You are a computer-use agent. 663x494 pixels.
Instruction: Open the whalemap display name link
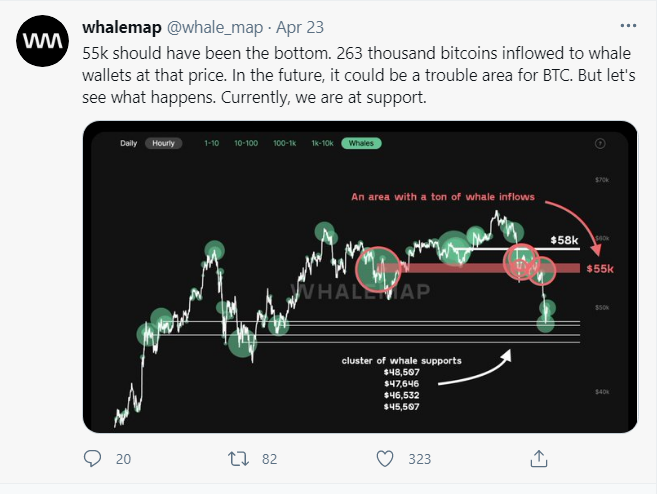(x=118, y=24)
